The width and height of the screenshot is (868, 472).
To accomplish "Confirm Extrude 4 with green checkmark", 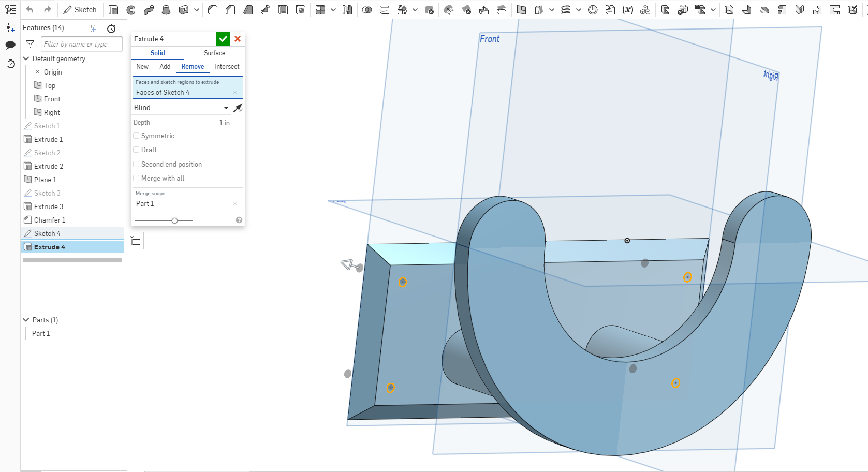I will (x=223, y=39).
